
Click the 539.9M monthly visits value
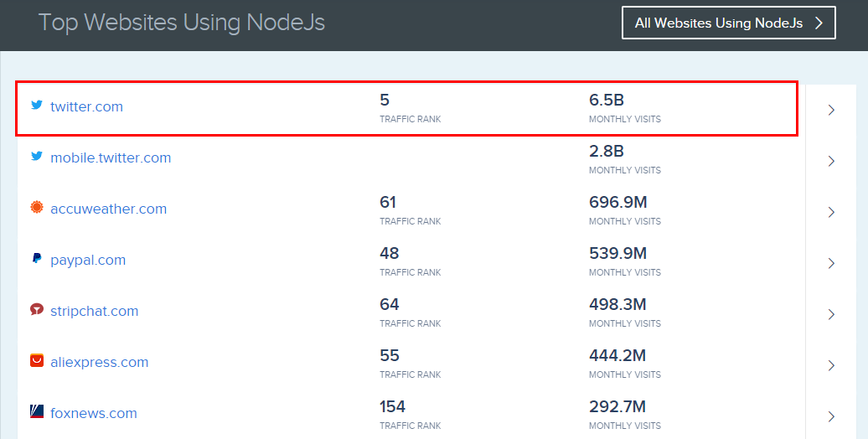[617, 254]
